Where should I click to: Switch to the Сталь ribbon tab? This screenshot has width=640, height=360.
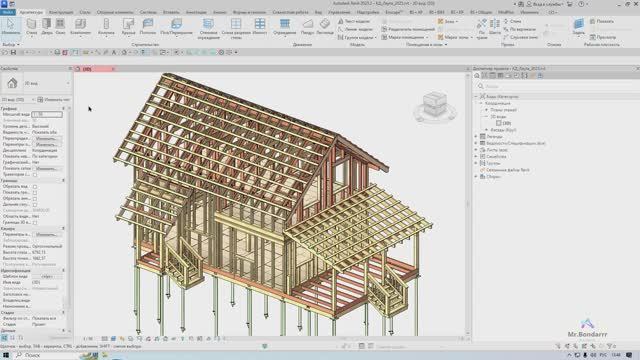[85, 12]
